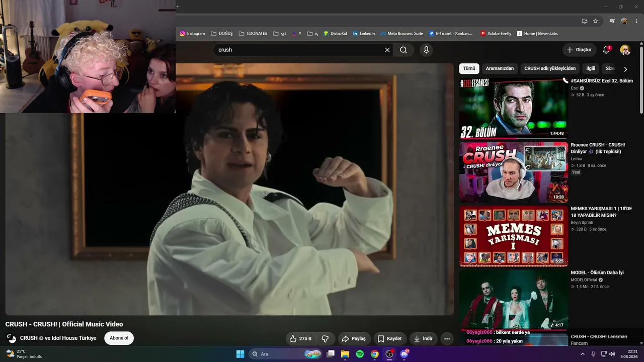Open Task View on the taskbar
The height and width of the screenshot is (362, 644).
pyautogui.click(x=331, y=354)
